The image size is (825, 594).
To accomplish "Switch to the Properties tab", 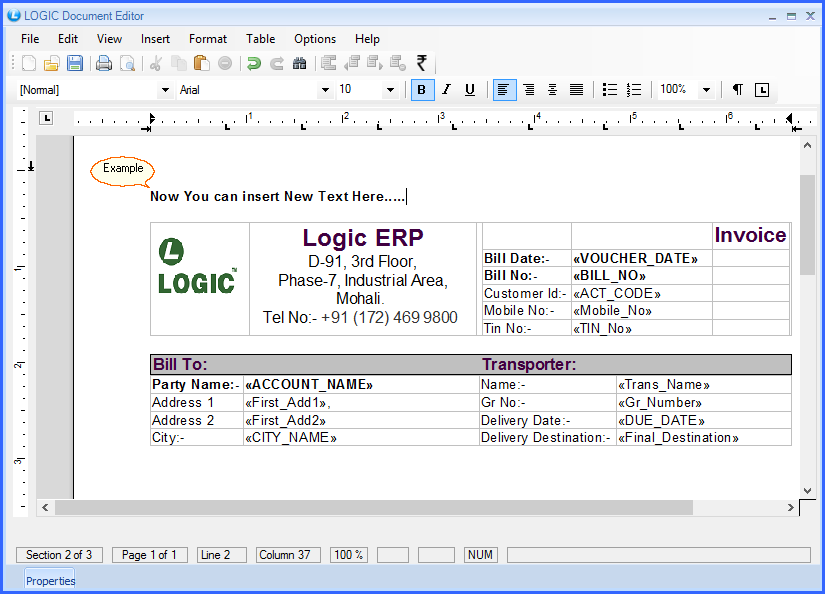I will (x=50, y=581).
